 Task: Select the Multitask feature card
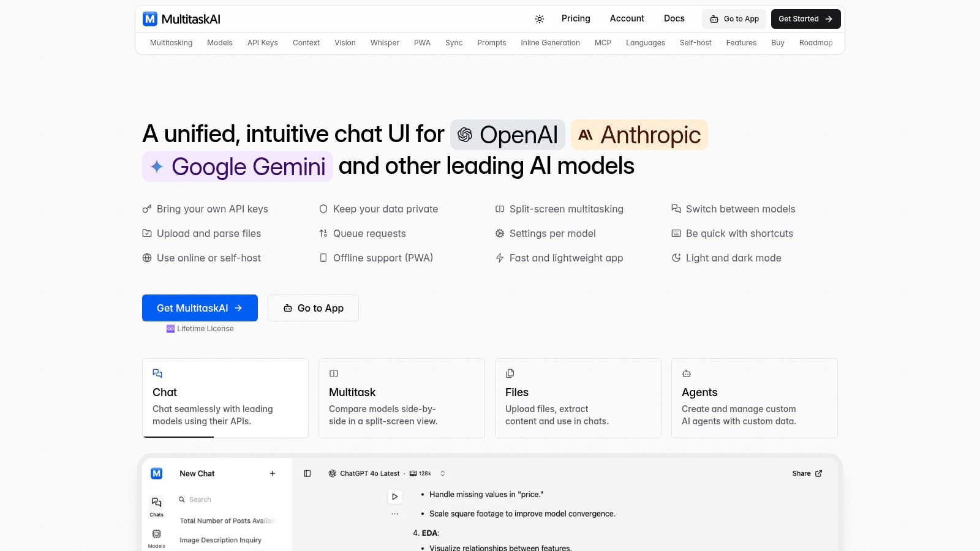(402, 398)
